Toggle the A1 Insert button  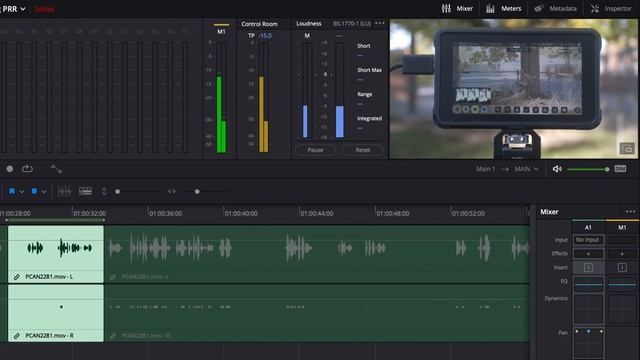(x=588, y=268)
